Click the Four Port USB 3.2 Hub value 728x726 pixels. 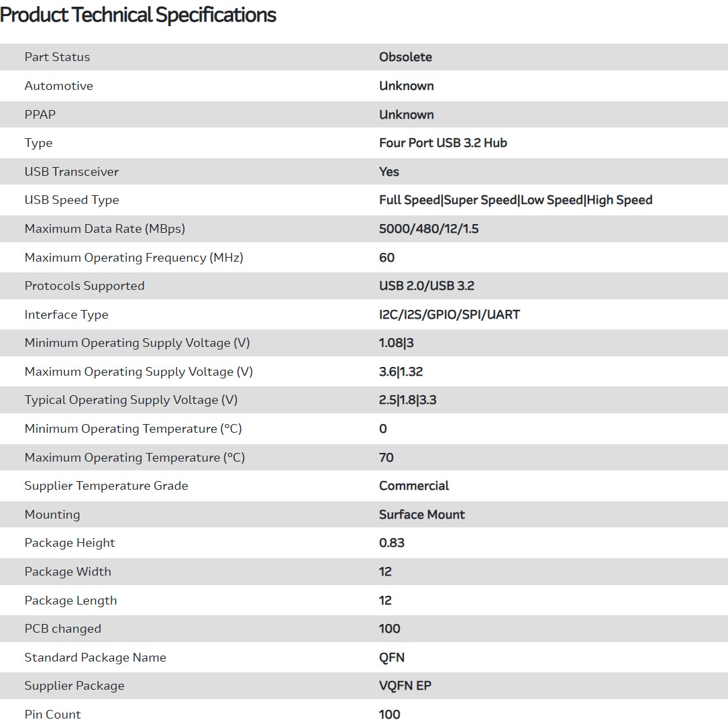[x=443, y=143]
